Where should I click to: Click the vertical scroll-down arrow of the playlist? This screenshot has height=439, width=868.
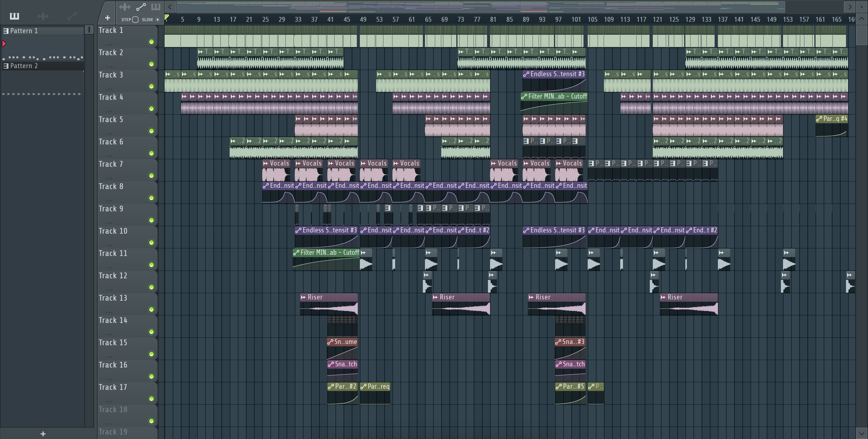pyautogui.click(x=862, y=433)
